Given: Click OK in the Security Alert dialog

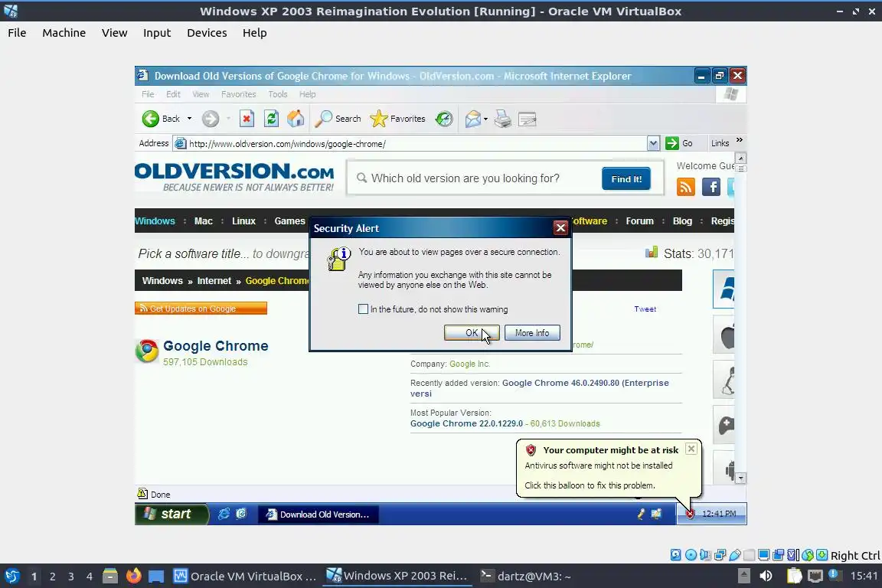Looking at the screenshot, I should tap(472, 332).
